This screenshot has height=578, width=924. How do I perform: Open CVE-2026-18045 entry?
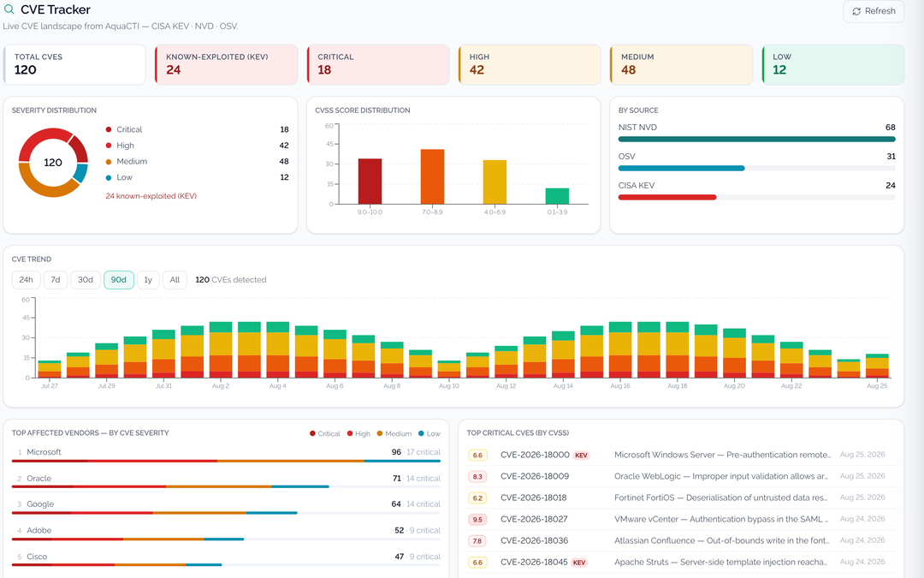[x=681, y=562]
